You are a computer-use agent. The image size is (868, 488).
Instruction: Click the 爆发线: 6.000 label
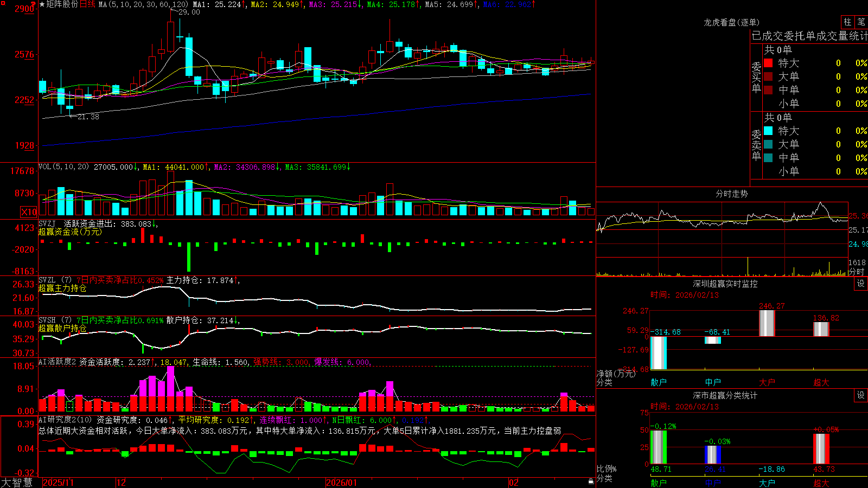pyautogui.click(x=343, y=362)
